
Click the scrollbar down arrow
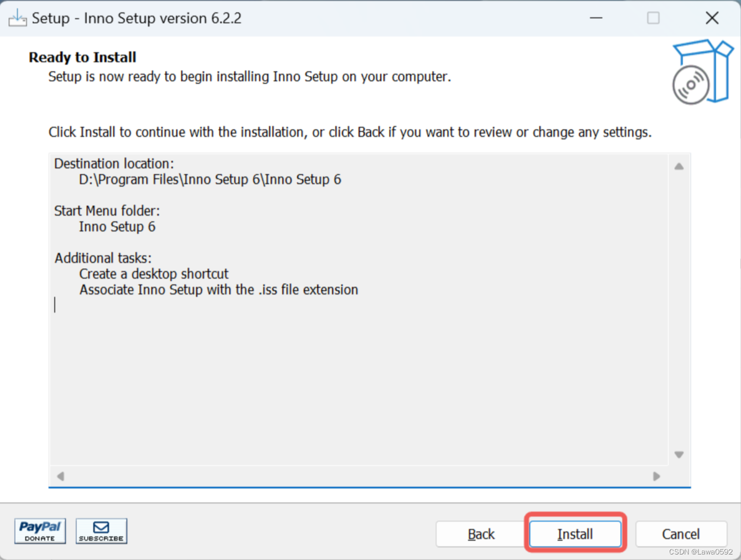point(679,454)
